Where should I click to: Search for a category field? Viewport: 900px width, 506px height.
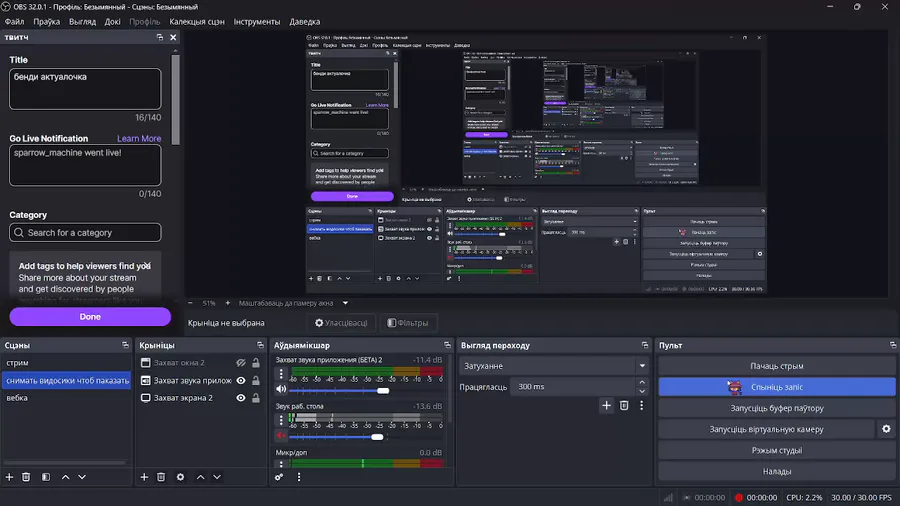tap(85, 232)
